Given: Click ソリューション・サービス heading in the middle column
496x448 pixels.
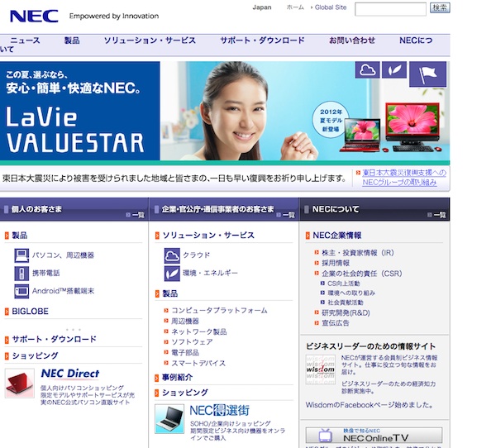Looking at the screenshot, I should (208, 236).
